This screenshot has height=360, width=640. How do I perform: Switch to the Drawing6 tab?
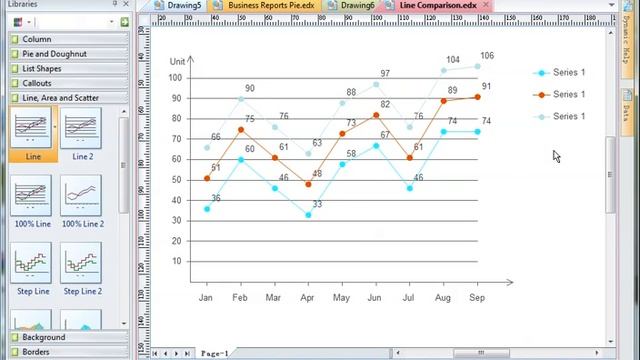[x=352, y=5]
